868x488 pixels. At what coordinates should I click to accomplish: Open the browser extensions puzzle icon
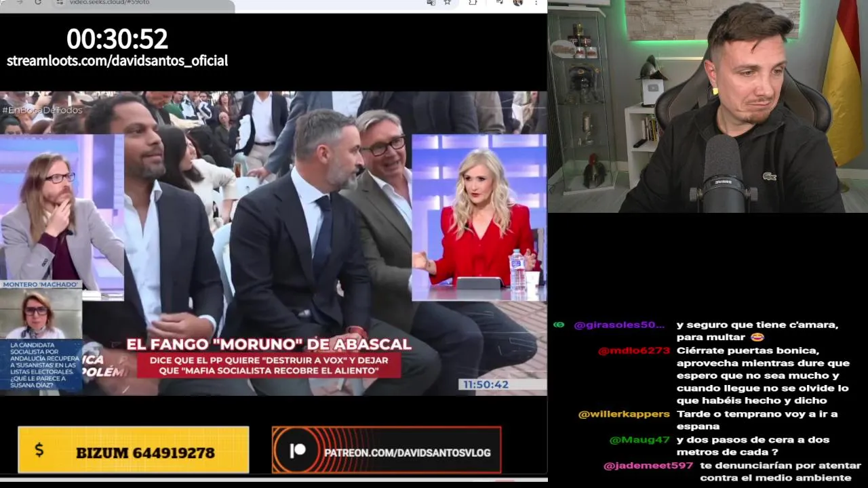[x=473, y=3]
